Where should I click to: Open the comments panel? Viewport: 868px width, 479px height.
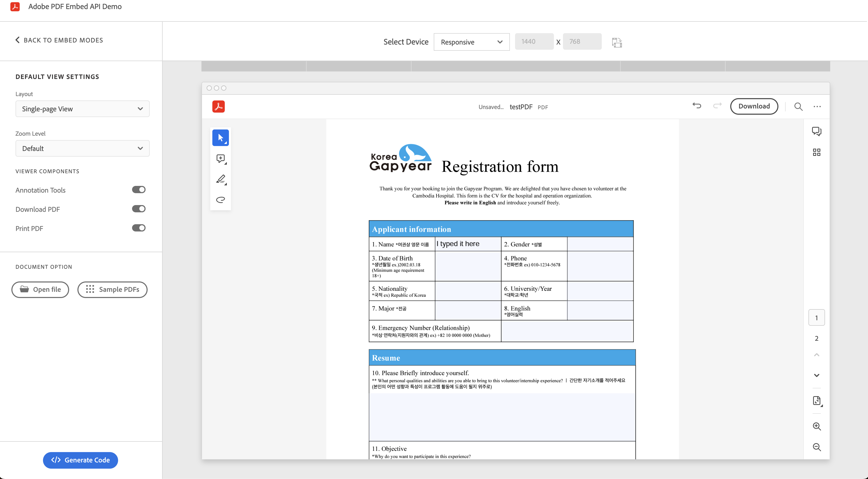click(817, 131)
